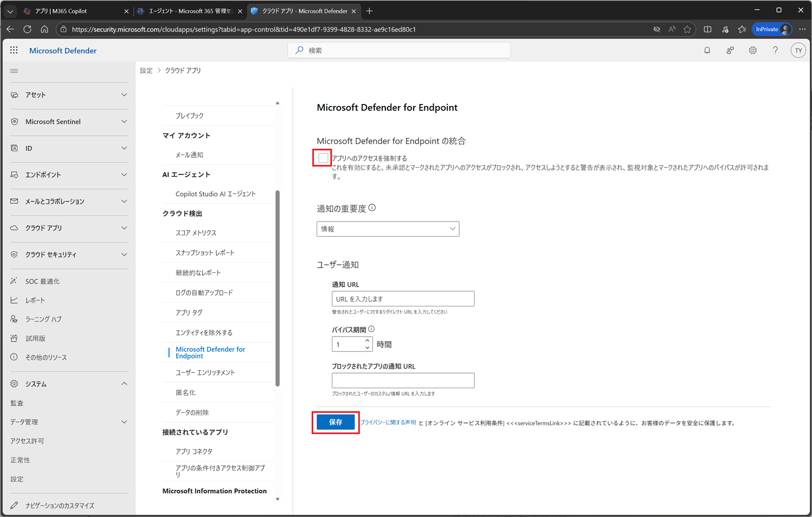Add this page to favorites star icon
Screen dimensions: 812x517
coord(687,29)
